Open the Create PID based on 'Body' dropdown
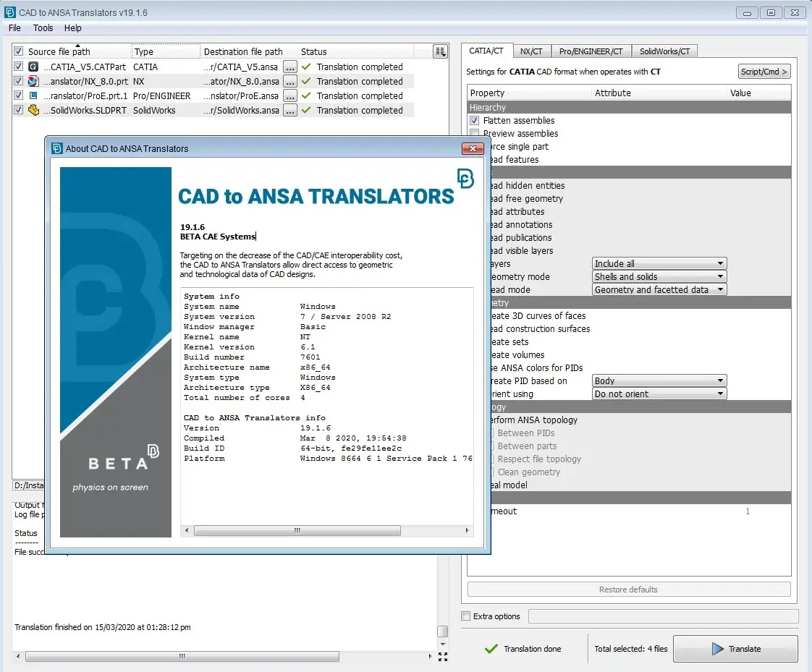 pyautogui.click(x=659, y=381)
